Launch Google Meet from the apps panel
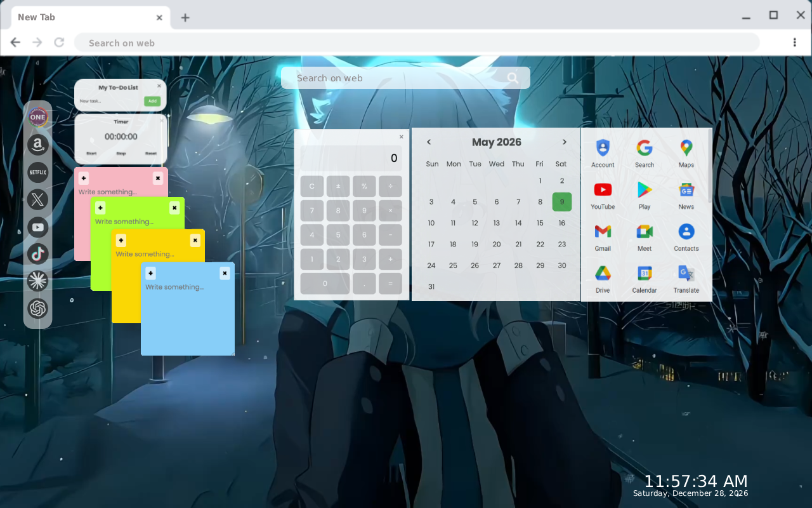 [645, 237]
